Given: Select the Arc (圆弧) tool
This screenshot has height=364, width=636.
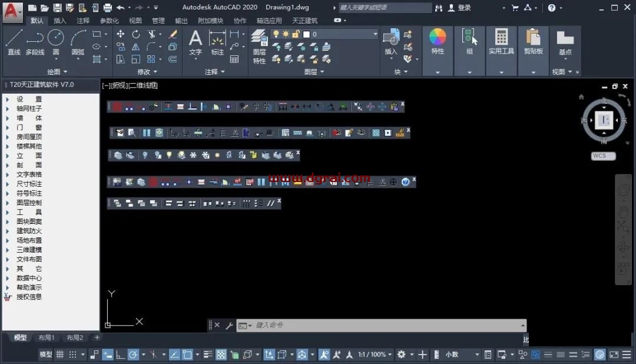Looking at the screenshot, I should click(78, 41).
